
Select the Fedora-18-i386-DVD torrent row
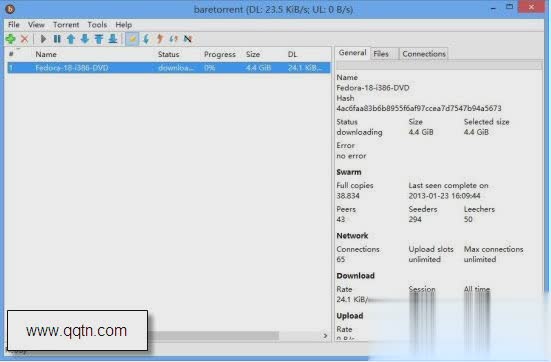coord(169,68)
